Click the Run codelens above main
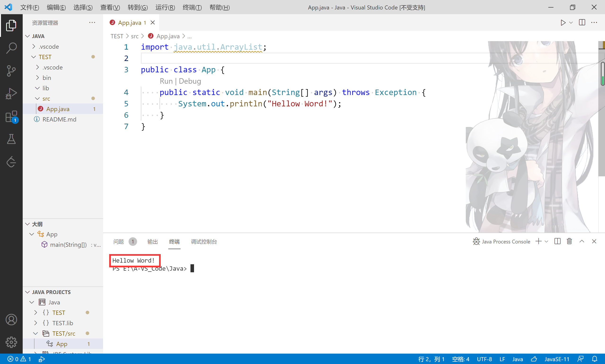Viewport: 605px width, 364px height. (166, 81)
